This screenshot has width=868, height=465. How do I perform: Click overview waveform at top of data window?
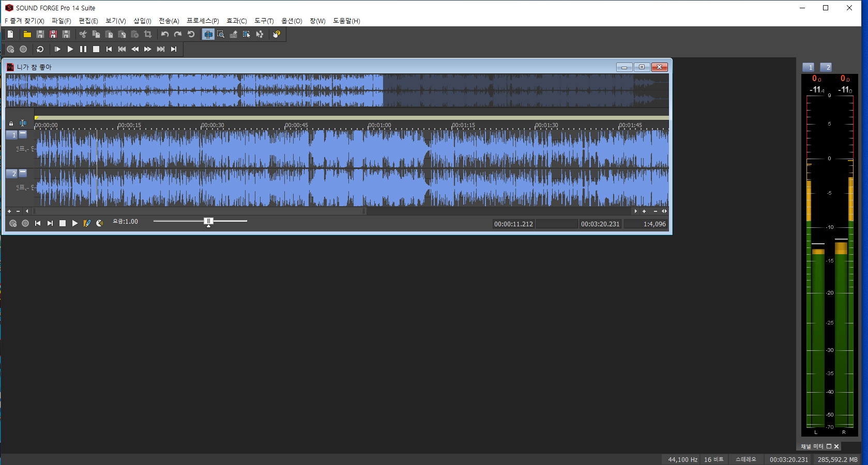coord(337,90)
